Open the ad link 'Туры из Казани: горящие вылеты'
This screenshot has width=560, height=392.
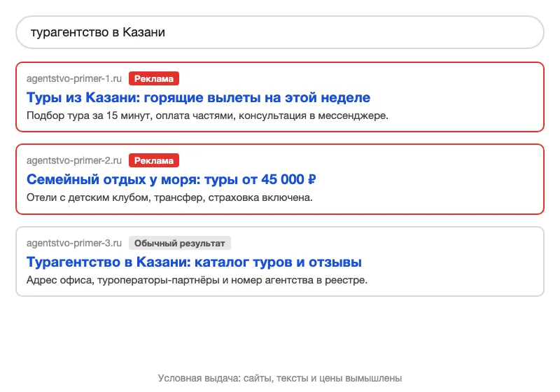tap(198, 97)
